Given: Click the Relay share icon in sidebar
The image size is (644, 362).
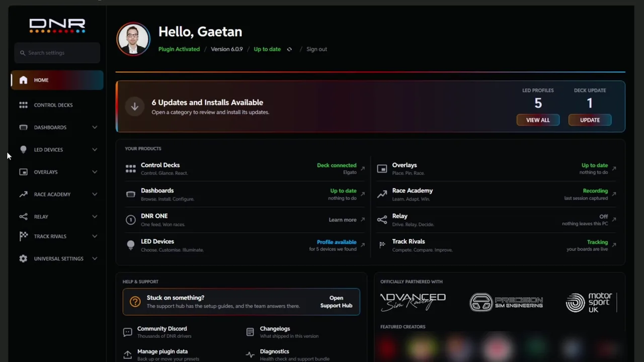Looking at the screenshot, I should tap(23, 217).
